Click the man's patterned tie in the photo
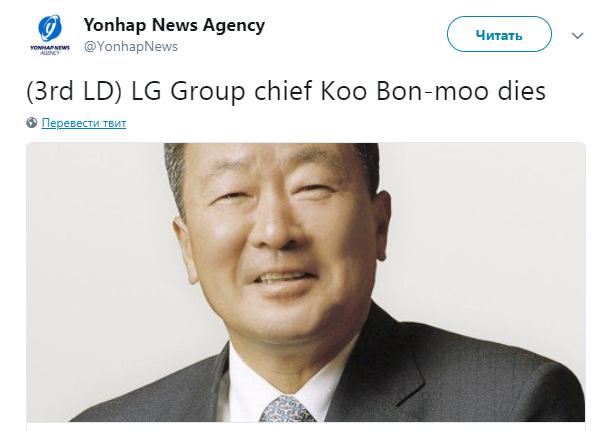The image size is (611, 431). tap(287, 409)
